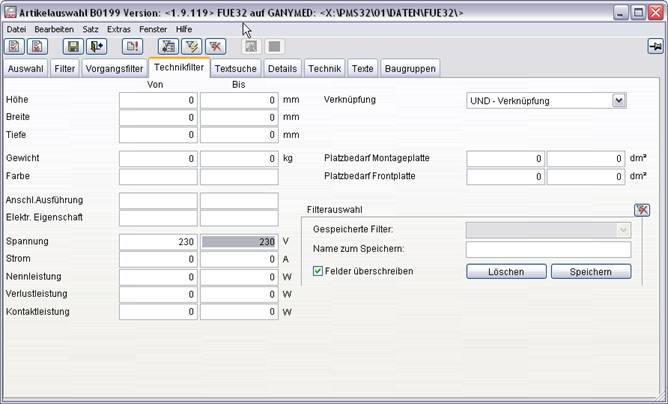Click the green floppy disk save icon
Viewport: 668px width, 404px height.
tap(72, 47)
